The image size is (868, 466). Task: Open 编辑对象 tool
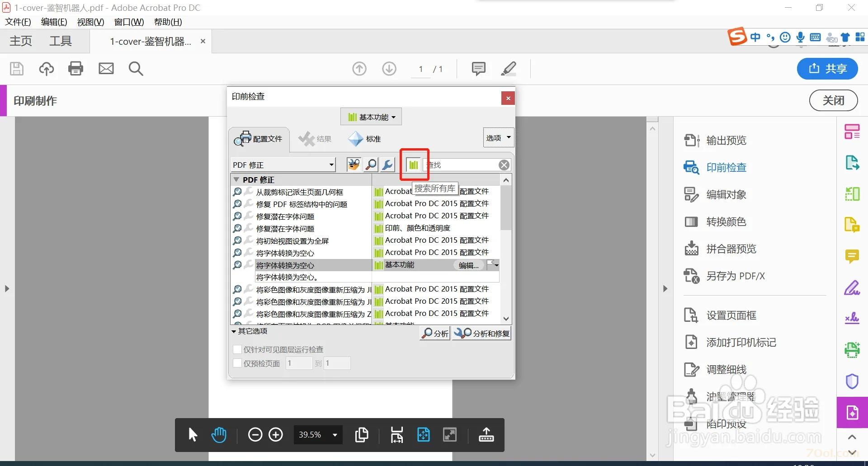(715, 195)
